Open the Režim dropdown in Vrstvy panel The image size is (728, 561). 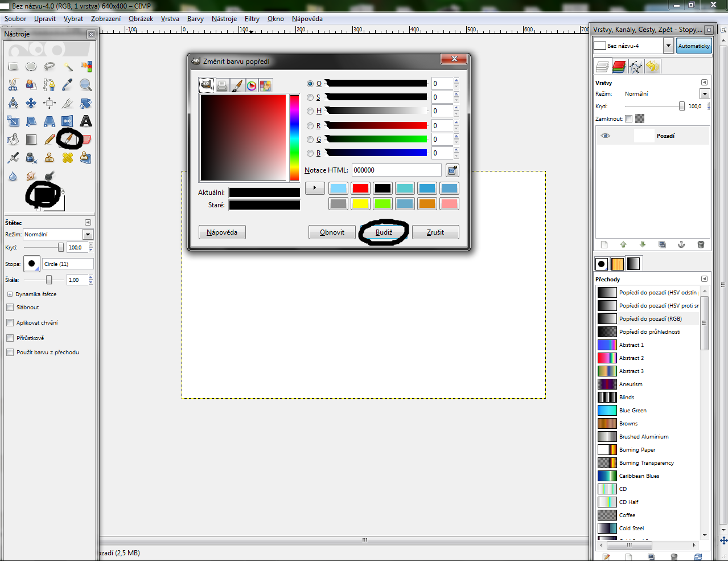(x=705, y=94)
